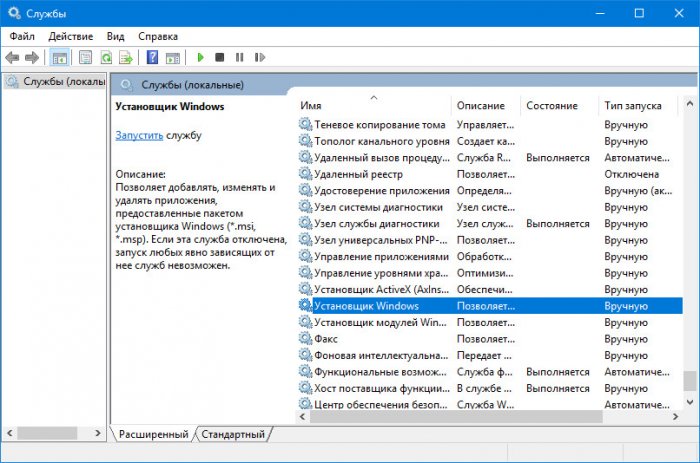Click gear icon of Установщик Windows
Viewport: 700px width, 463px height.
coord(305,305)
